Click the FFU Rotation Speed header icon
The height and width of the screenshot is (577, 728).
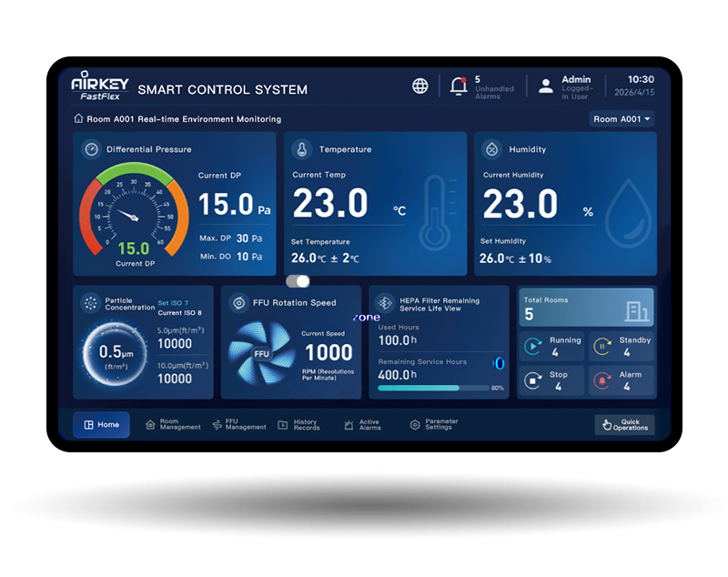238,303
